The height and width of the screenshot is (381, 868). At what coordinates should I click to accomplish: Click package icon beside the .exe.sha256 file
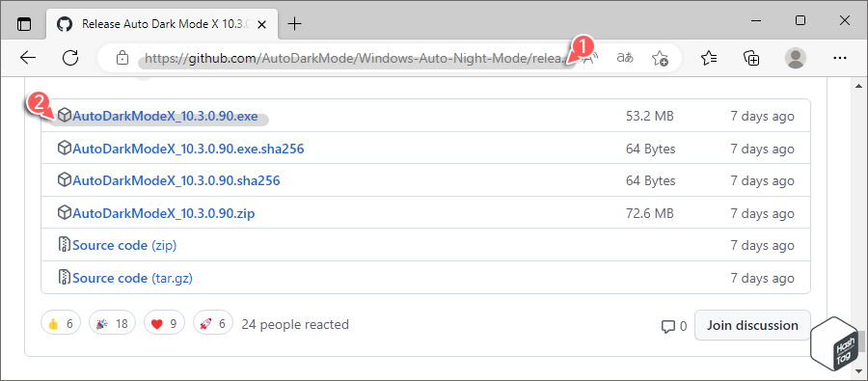click(65, 149)
